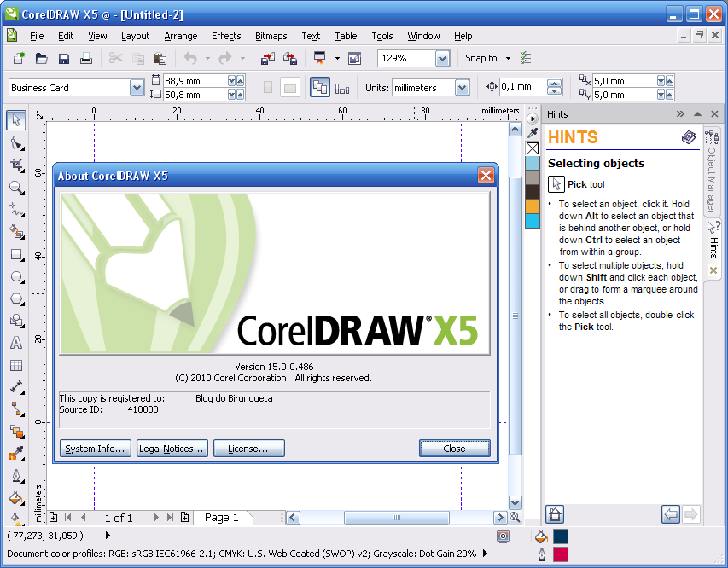This screenshot has height=568, width=728.
Task: Select the Zoom tool in the toolbox
Action: click(x=17, y=188)
